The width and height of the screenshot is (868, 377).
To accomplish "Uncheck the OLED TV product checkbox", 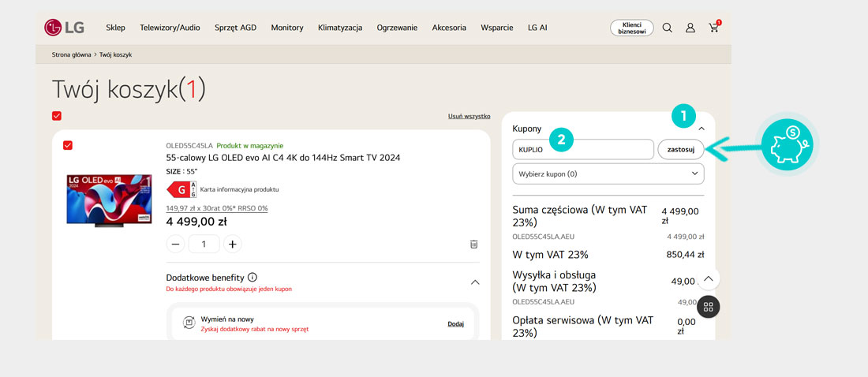I will [68, 145].
